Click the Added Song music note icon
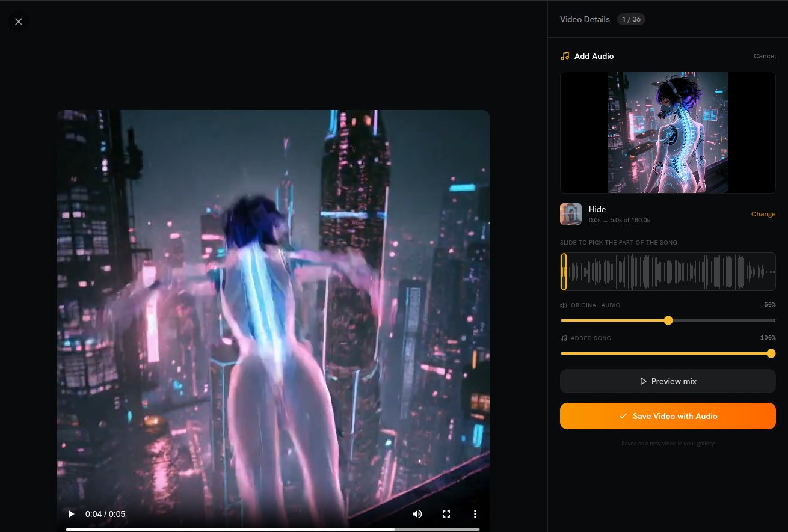This screenshot has height=532, width=788. [x=564, y=338]
